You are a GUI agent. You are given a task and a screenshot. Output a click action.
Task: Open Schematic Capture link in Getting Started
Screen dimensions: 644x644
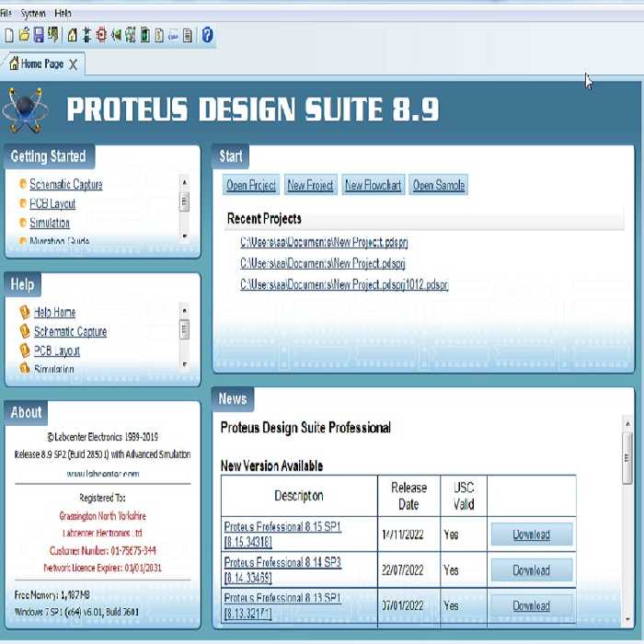tap(65, 184)
